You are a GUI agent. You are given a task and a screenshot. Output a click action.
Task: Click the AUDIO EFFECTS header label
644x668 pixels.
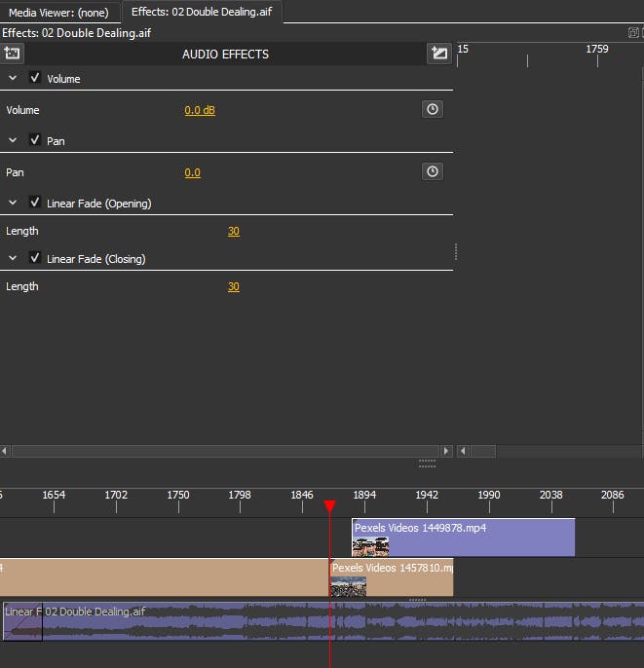pyautogui.click(x=225, y=55)
